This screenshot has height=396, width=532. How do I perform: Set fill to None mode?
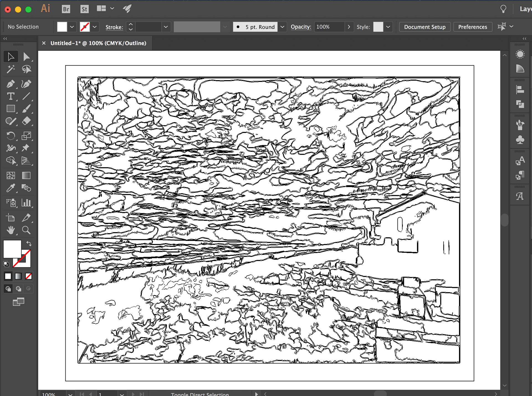[x=29, y=276]
